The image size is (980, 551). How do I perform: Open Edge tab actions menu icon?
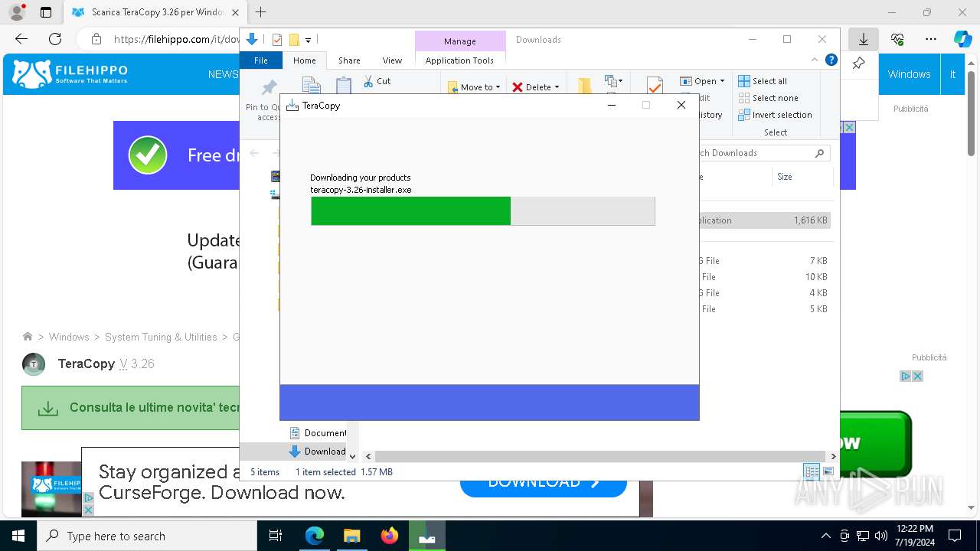point(46,12)
